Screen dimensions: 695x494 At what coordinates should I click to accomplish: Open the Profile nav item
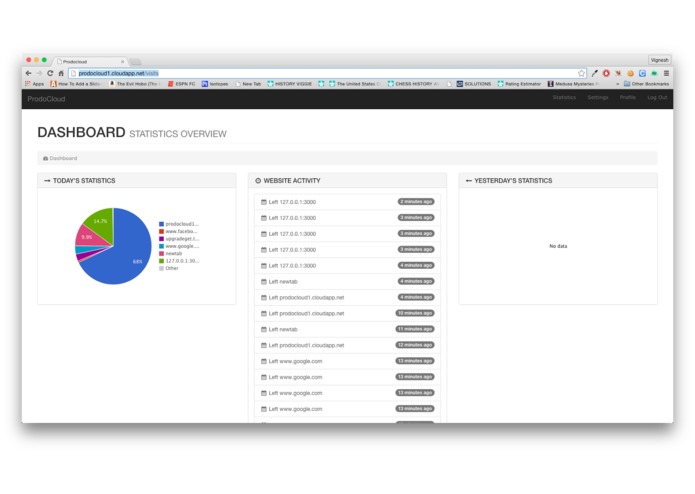(x=628, y=97)
